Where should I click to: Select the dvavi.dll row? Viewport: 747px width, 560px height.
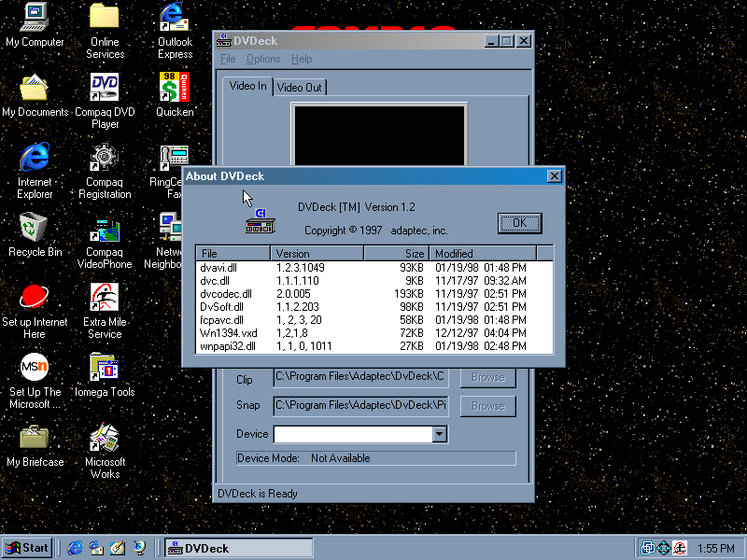coord(374,268)
